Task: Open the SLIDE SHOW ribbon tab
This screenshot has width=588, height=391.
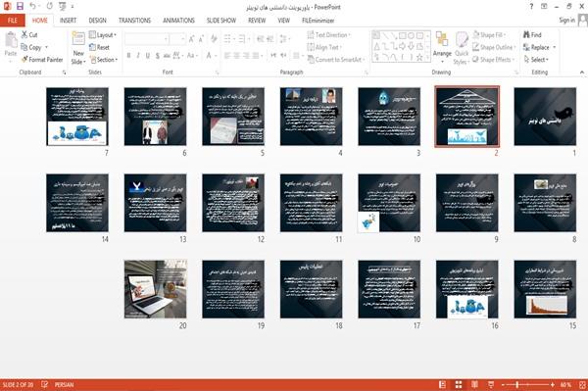Action: pos(221,21)
